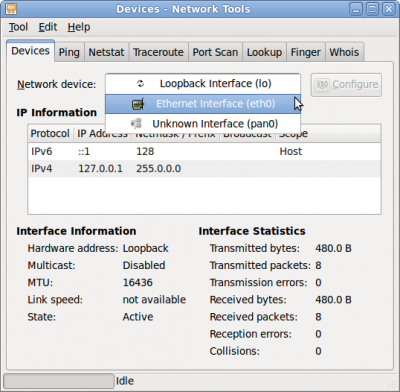400x392 pixels.
Task: Click the IP address 127.0.0.1
Action: click(100, 169)
